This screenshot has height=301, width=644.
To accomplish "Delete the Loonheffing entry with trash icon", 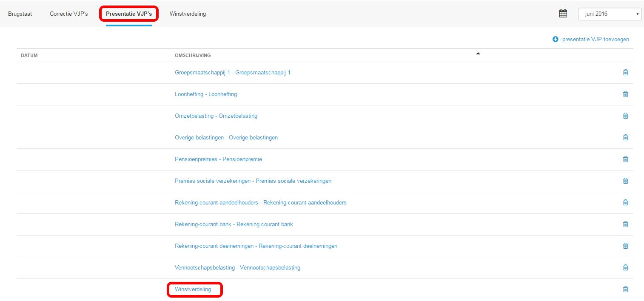I will pos(625,94).
